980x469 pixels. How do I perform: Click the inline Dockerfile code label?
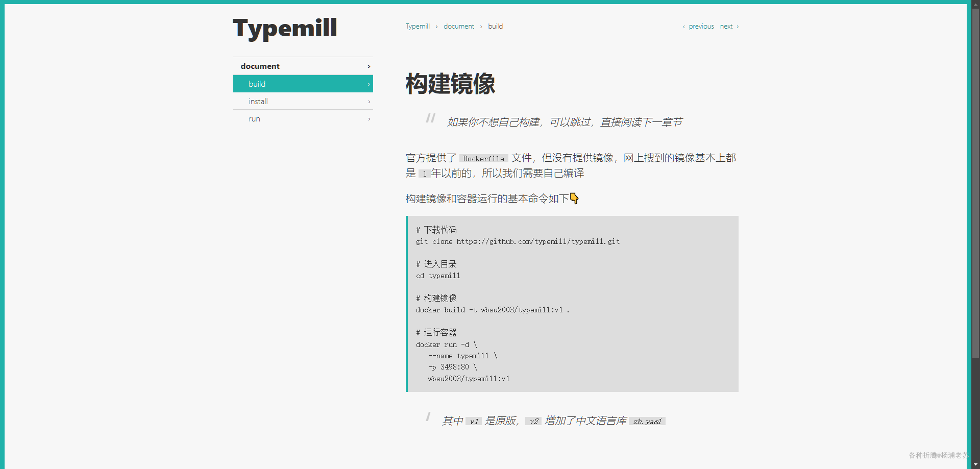[x=483, y=159]
